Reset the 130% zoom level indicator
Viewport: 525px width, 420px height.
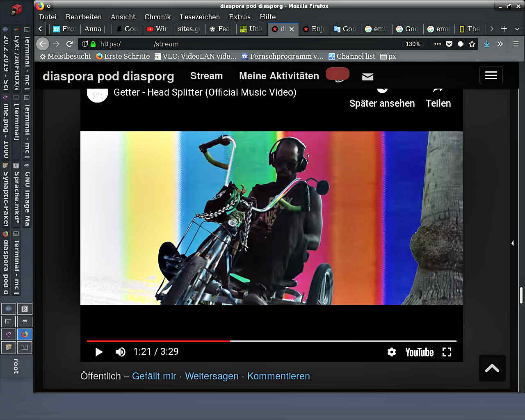coord(413,44)
